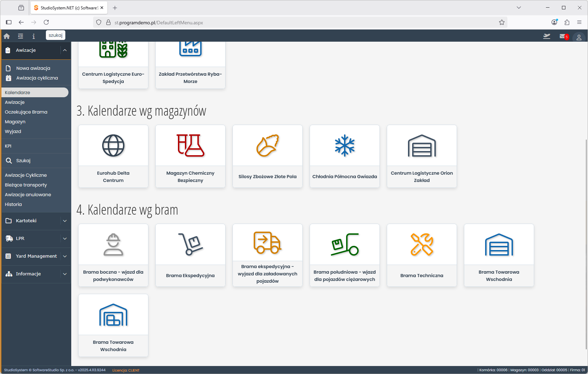Image resolution: width=588 pixels, height=374 pixels.
Task: Open Awizacja cykliczna in the sidebar
Action: click(37, 78)
